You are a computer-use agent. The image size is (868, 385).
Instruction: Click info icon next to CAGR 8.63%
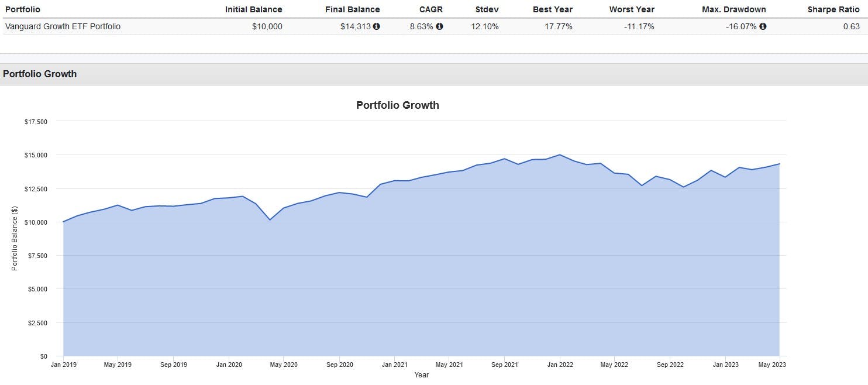tap(440, 26)
